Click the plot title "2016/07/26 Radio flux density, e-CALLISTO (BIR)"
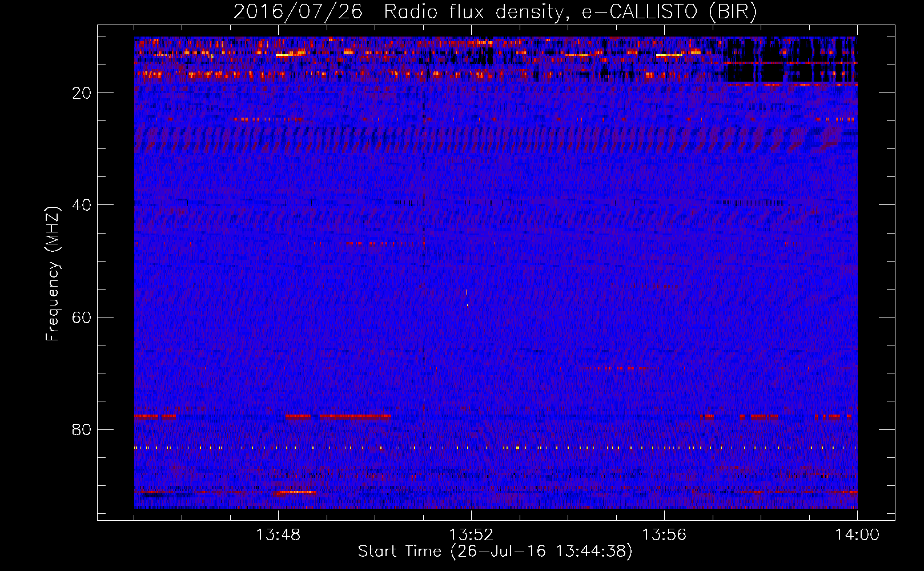The height and width of the screenshot is (571, 924). point(495,13)
